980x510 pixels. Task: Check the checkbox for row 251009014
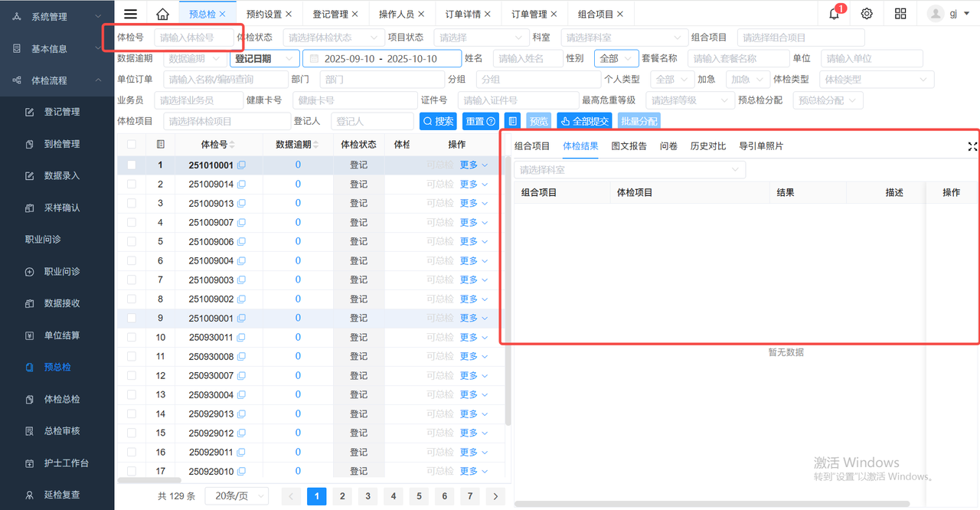point(132,184)
